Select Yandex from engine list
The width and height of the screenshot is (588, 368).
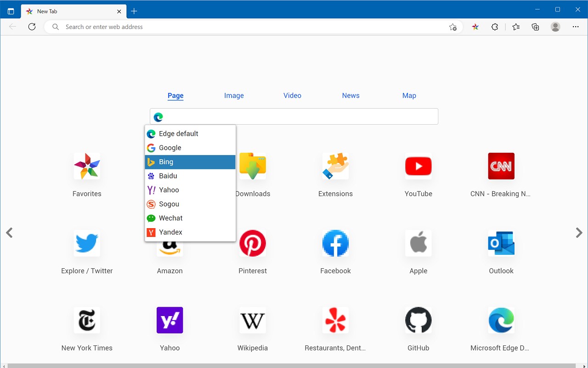(190, 232)
